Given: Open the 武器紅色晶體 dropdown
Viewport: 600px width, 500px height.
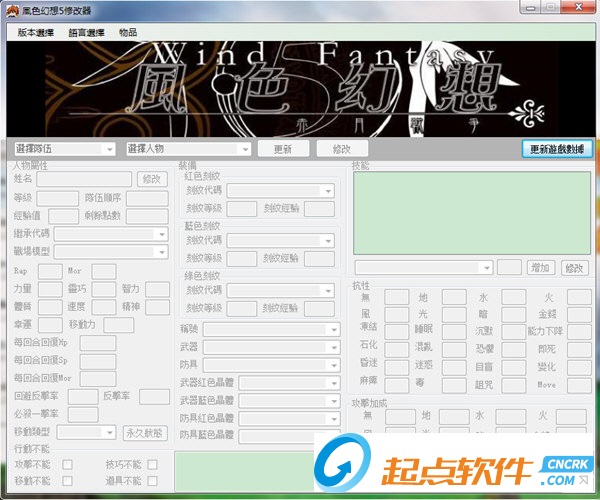Looking at the screenshot, I should pos(289,383).
